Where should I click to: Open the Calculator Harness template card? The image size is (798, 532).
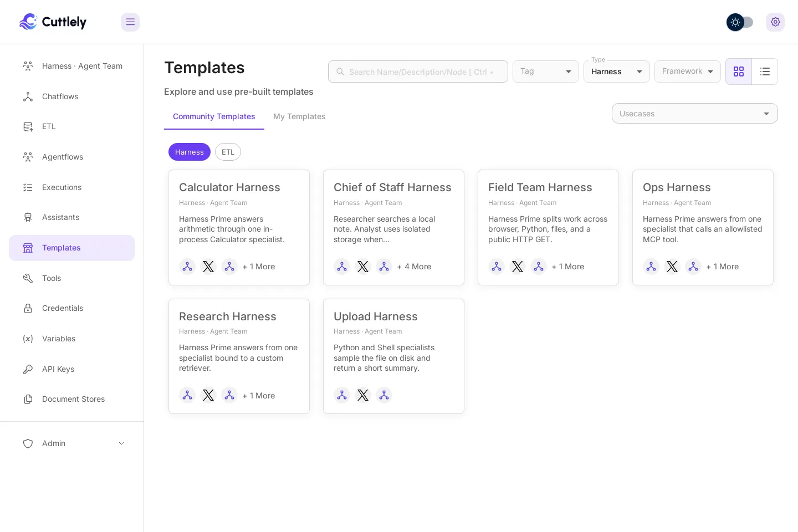click(239, 227)
